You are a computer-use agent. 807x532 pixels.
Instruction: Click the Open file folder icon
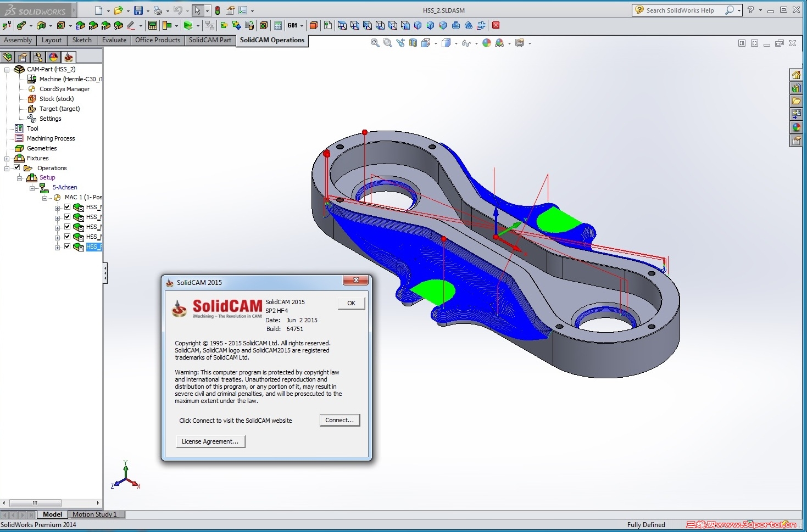pyautogui.click(x=118, y=10)
